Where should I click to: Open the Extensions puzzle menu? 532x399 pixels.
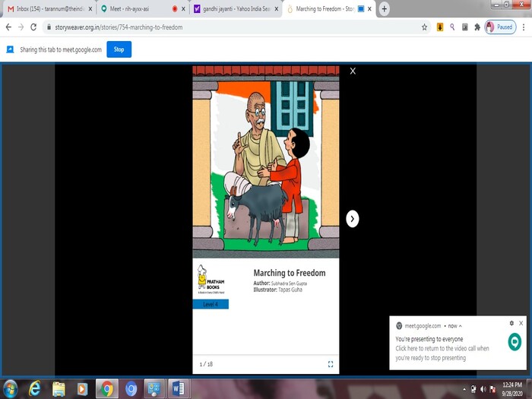point(477,27)
